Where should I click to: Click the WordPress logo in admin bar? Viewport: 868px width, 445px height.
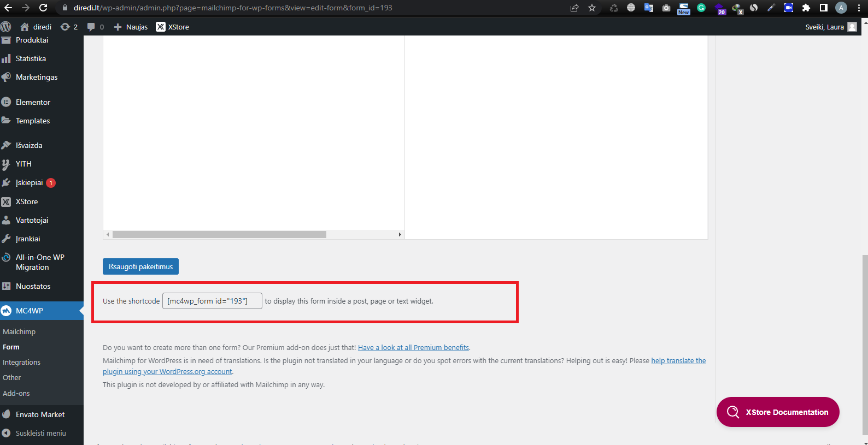coord(6,27)
